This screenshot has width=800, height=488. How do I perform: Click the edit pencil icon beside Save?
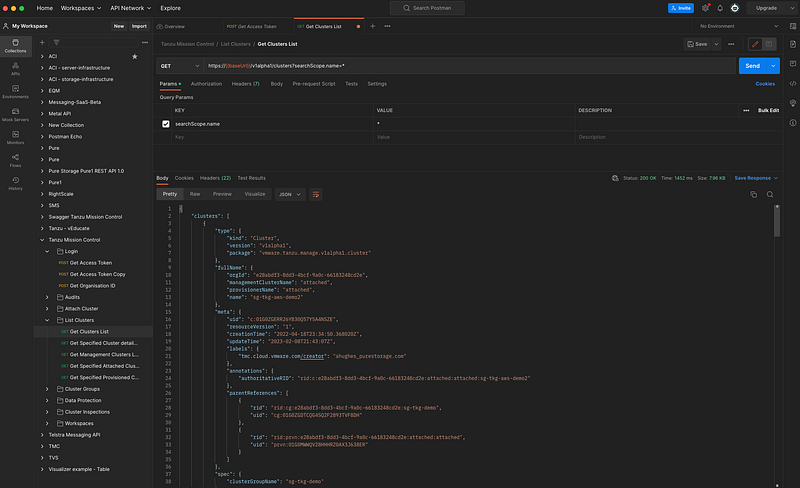pos(755,44)
